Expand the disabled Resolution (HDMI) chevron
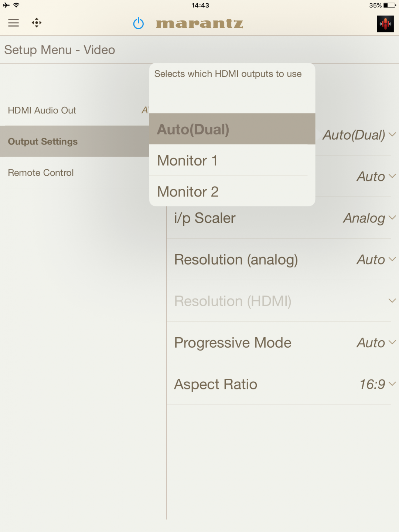This screenshot has width=399, height=532. coord(392,301)
